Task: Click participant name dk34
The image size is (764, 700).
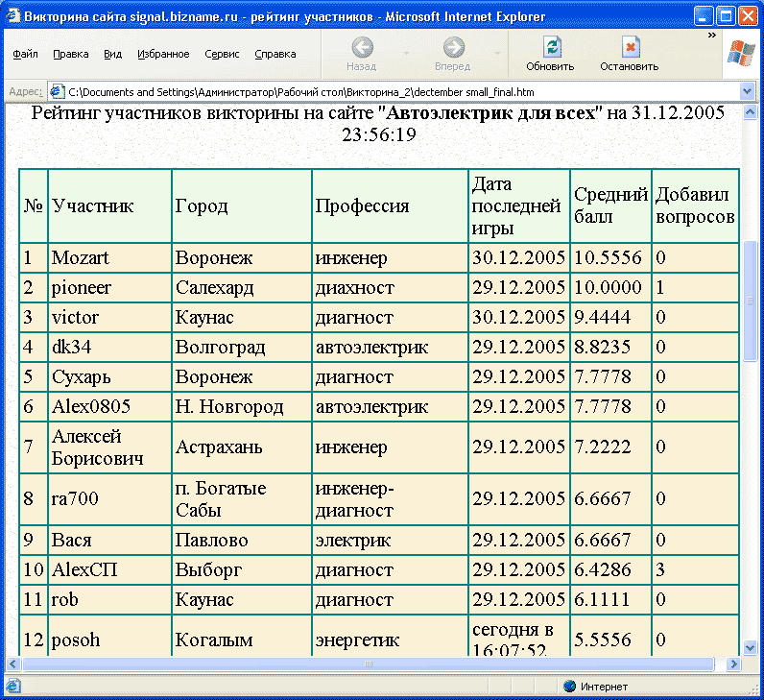Action: point(71,347)
